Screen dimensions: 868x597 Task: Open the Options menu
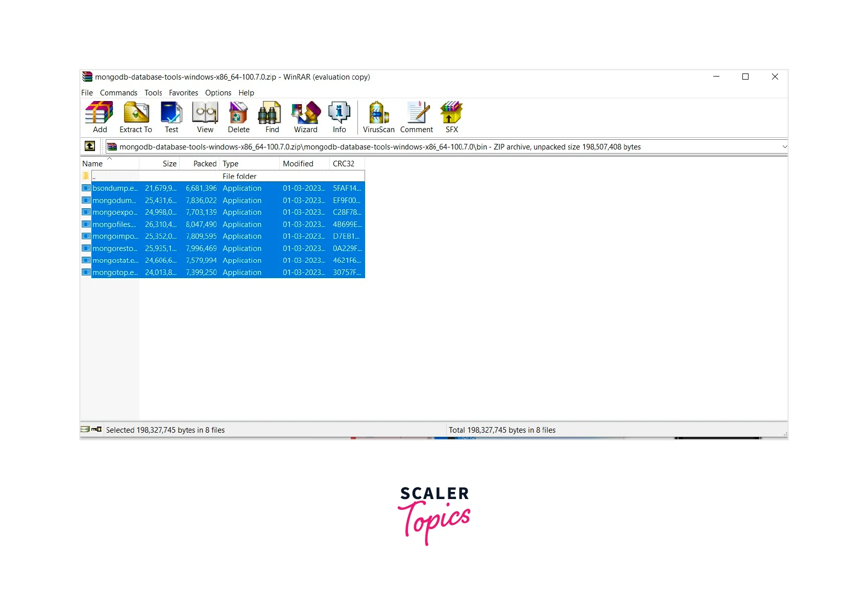(218, 93)
